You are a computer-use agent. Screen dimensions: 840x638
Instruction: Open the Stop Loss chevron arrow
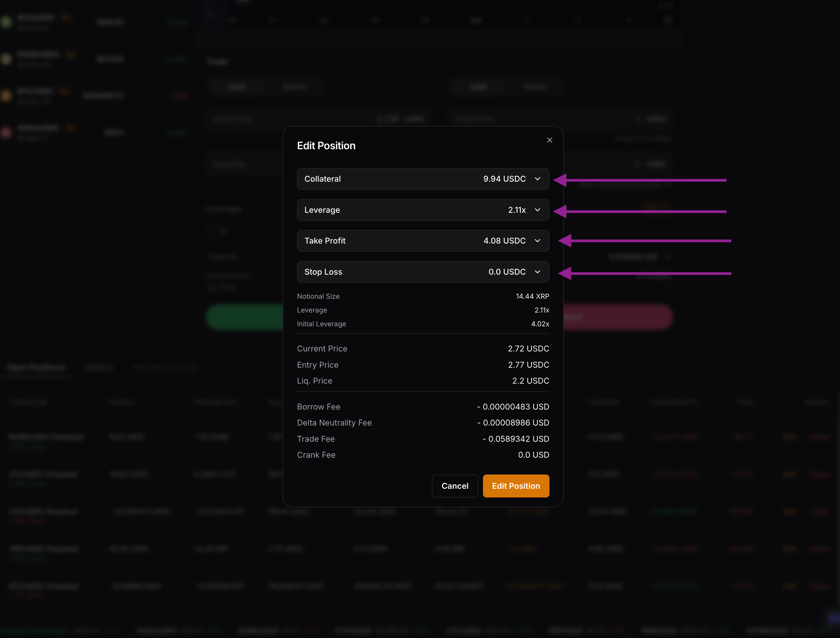[x=537, y=272]
